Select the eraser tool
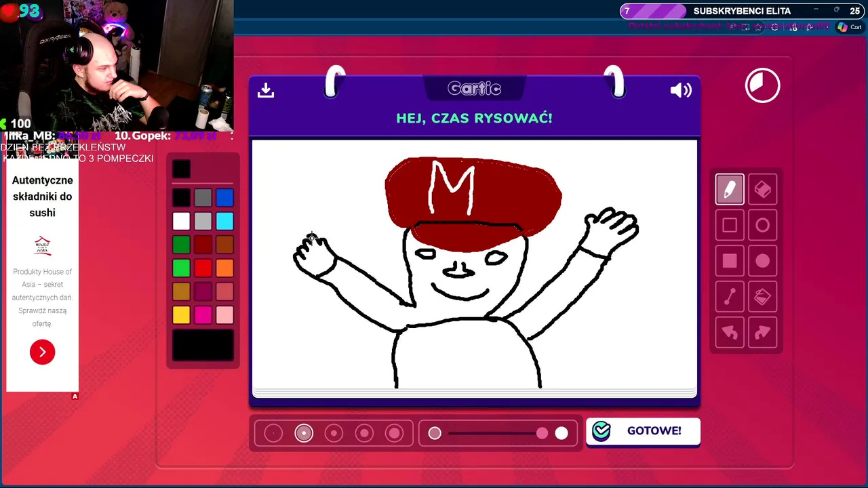868x488 pixels. click(763, 190)
